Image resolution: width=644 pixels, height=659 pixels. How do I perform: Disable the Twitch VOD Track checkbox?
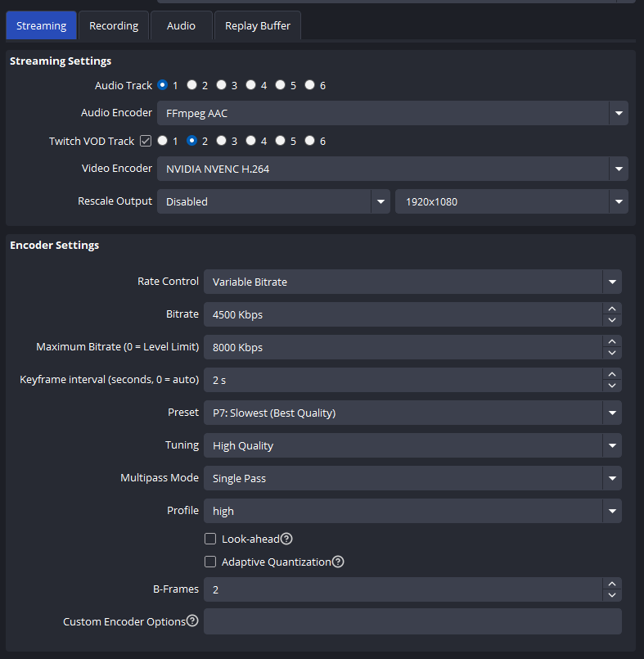(x=146, y=141)
